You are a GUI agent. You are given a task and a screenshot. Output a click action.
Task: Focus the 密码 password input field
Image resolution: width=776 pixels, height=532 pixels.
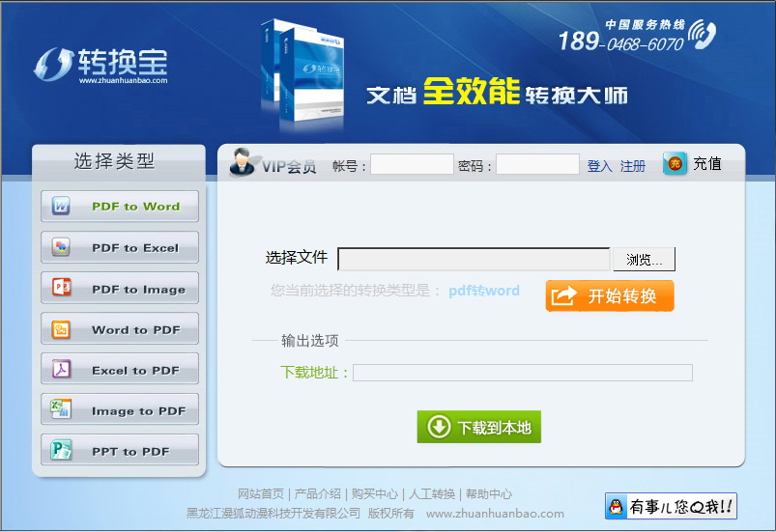(x=537, y=164)
